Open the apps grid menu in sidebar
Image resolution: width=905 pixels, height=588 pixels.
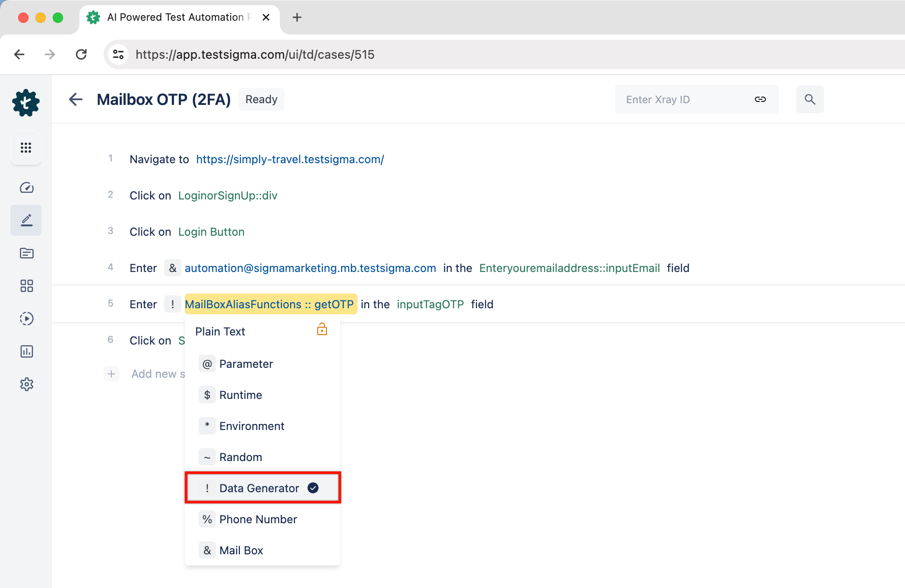coord(26,148)
